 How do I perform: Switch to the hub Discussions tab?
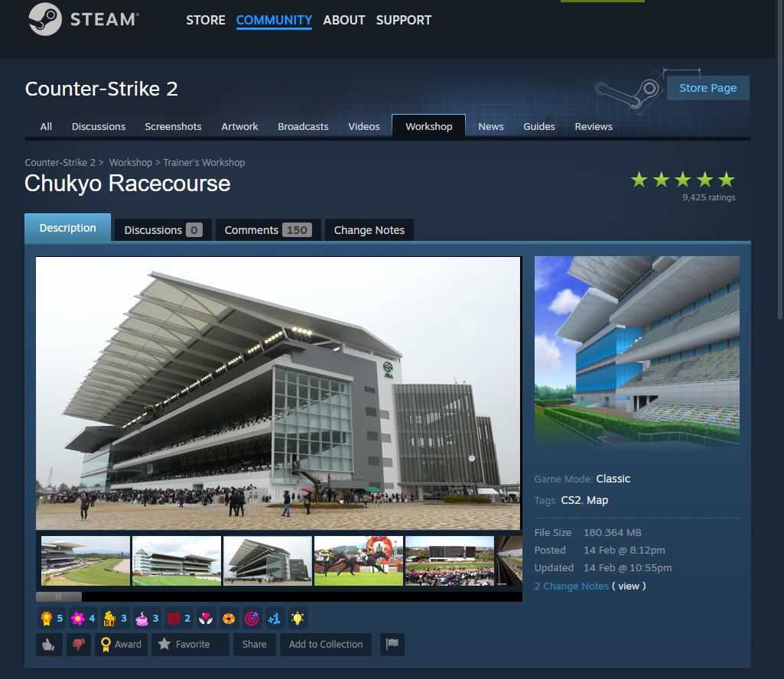tap(99, 126)
